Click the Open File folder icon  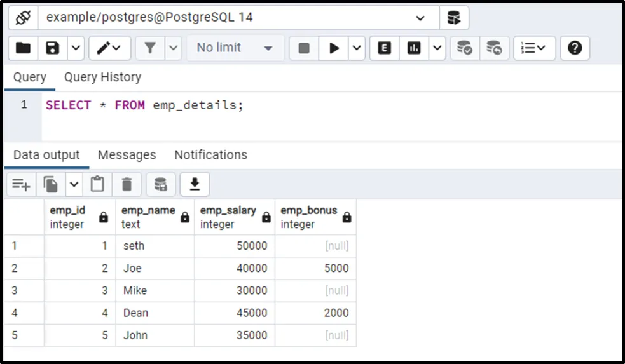[23, 48]
